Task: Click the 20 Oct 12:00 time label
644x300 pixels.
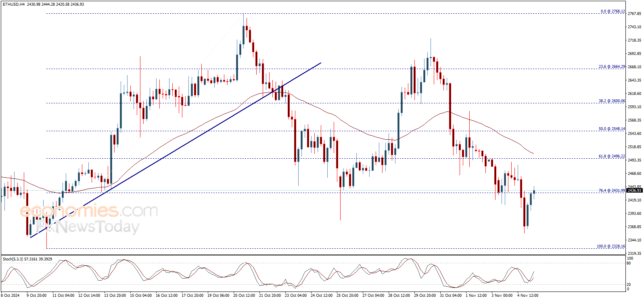Action: 244,296
